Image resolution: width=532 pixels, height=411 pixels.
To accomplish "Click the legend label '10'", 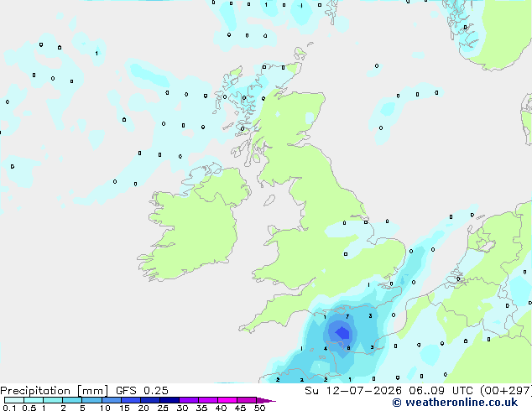I will coord(105,408).
